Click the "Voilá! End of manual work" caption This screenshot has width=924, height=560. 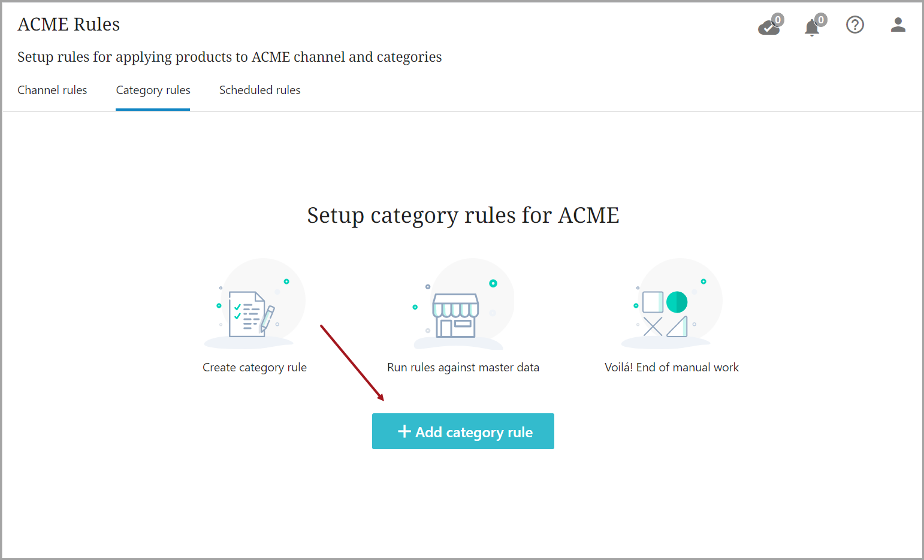(x=671, y=367)
